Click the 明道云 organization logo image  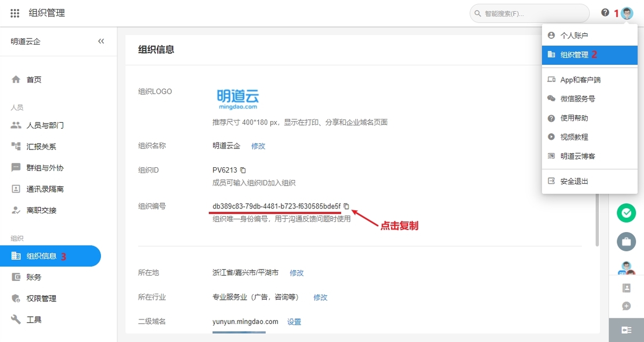click(x=238, y=99)
